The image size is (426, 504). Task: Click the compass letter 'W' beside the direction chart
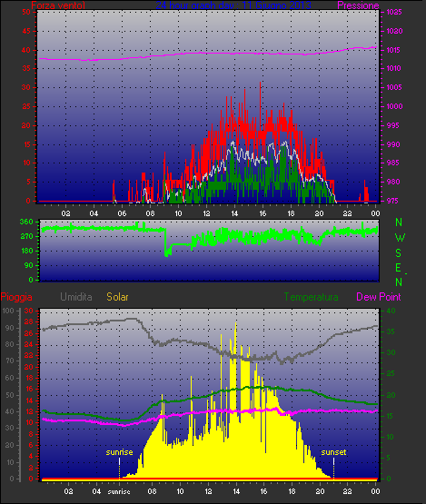400,238
